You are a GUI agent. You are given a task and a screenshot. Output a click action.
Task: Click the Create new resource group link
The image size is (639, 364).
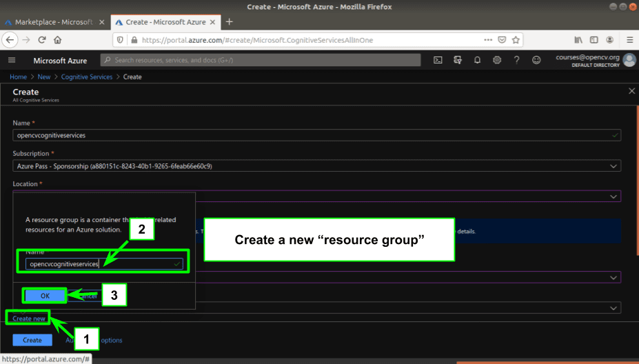coord(29,318)
